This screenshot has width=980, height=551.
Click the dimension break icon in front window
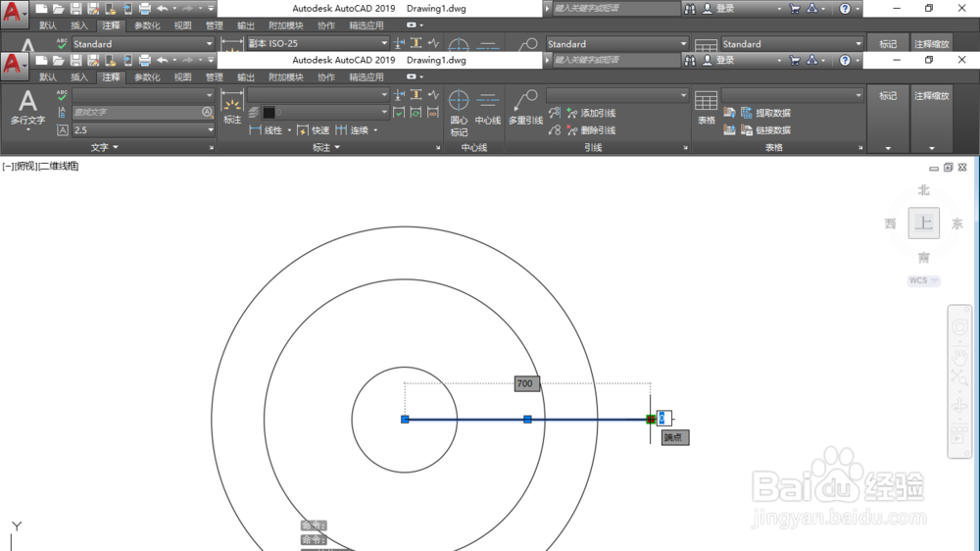point(399,95)
